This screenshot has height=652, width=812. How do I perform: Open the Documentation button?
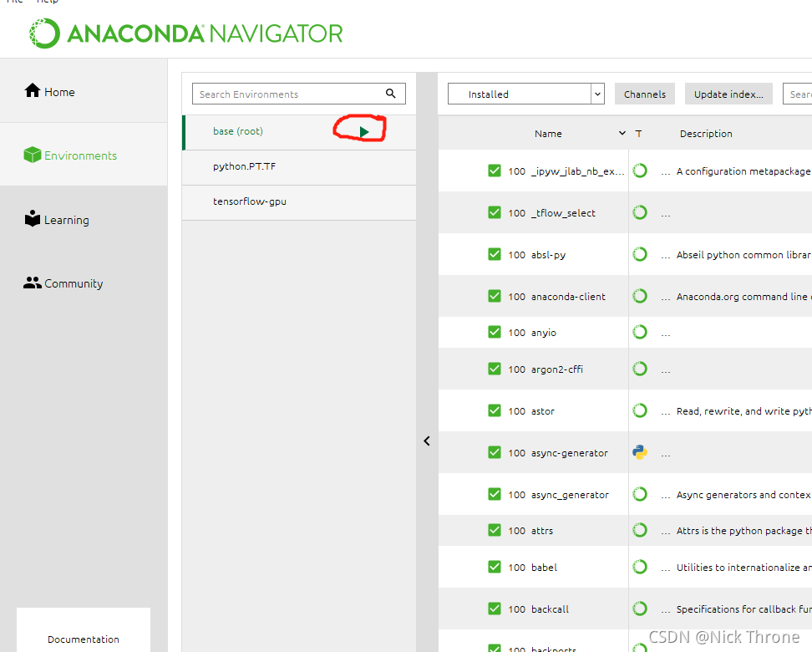coord(84,639)
